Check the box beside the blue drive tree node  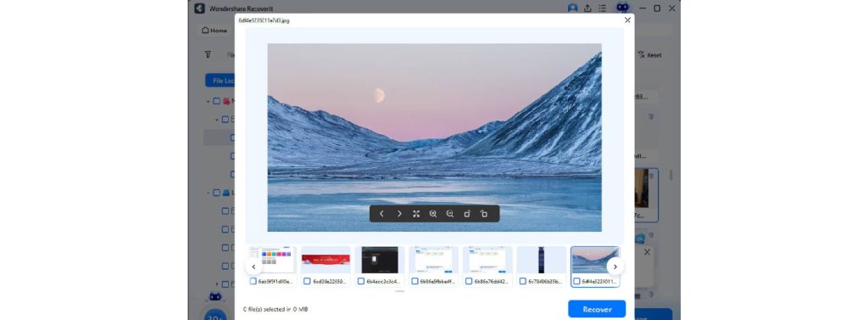point(216,193)
